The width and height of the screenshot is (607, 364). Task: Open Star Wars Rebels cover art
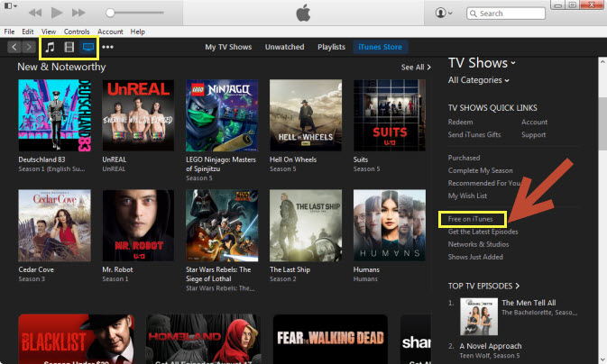222,225
